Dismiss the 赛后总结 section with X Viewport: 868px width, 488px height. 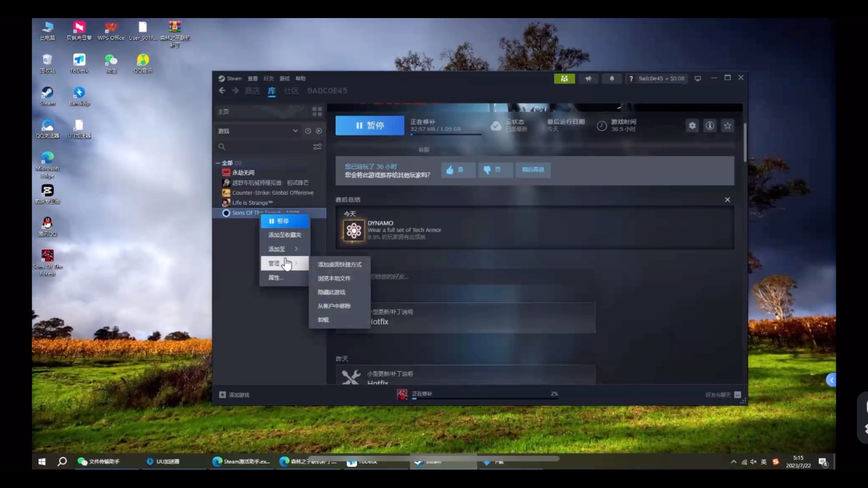point(727,200)
